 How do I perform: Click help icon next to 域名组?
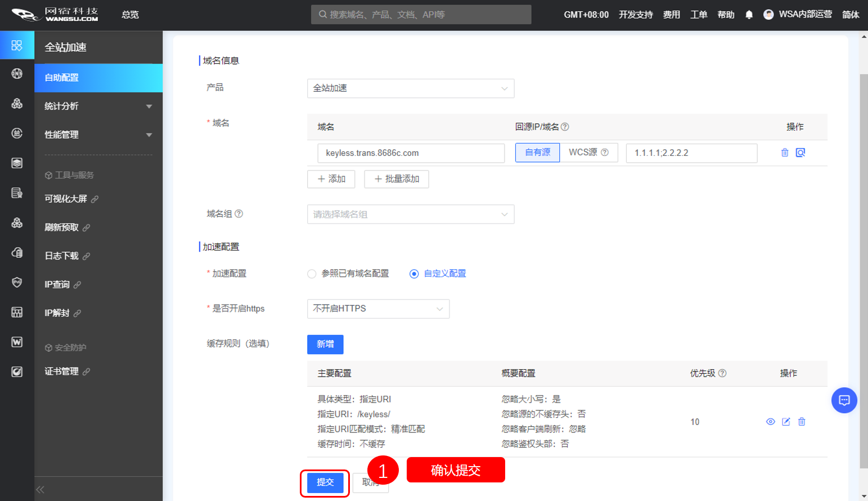tap(239, 214)
